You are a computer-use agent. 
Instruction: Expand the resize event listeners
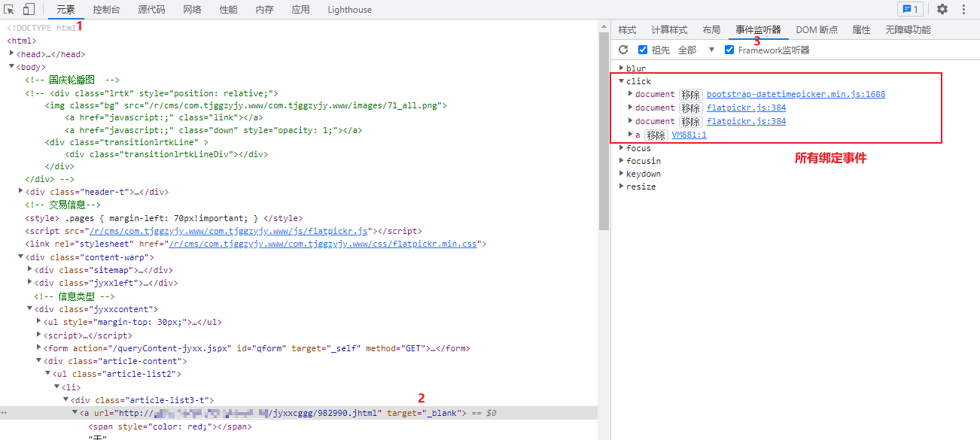tap(621, 187)
